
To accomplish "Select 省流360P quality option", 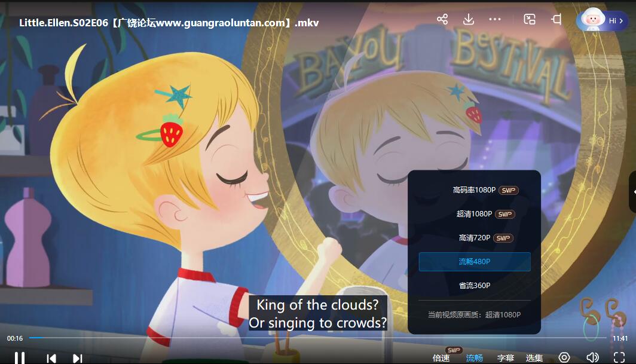I will (475, 286).
